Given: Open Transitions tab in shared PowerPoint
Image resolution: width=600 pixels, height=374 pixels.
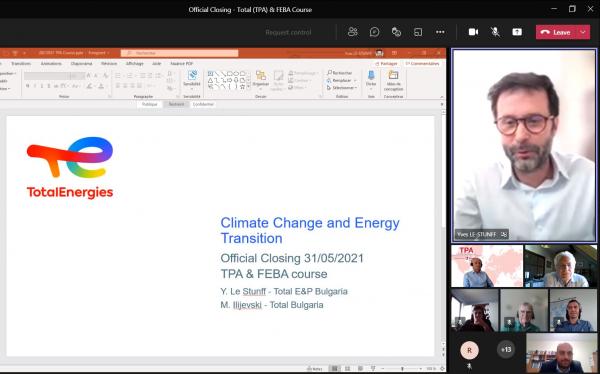Looking at the screenshot, I should pyautogui.click(x=21, y=64).
